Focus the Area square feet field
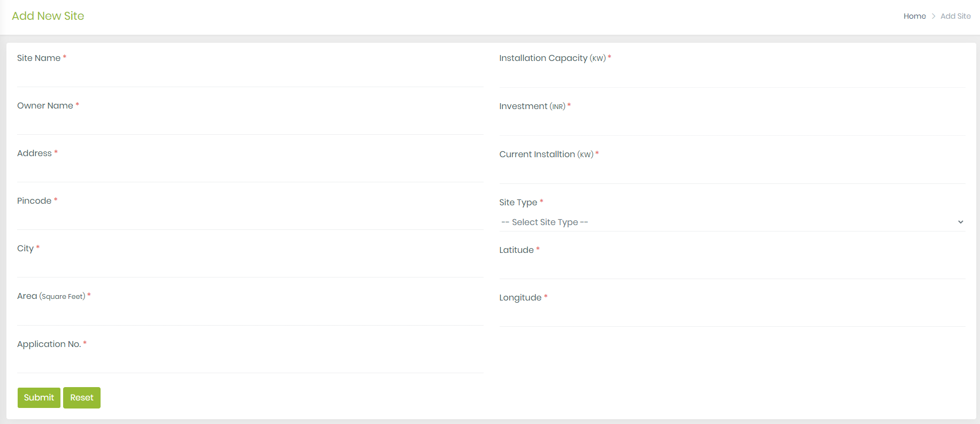 (250, 315)
